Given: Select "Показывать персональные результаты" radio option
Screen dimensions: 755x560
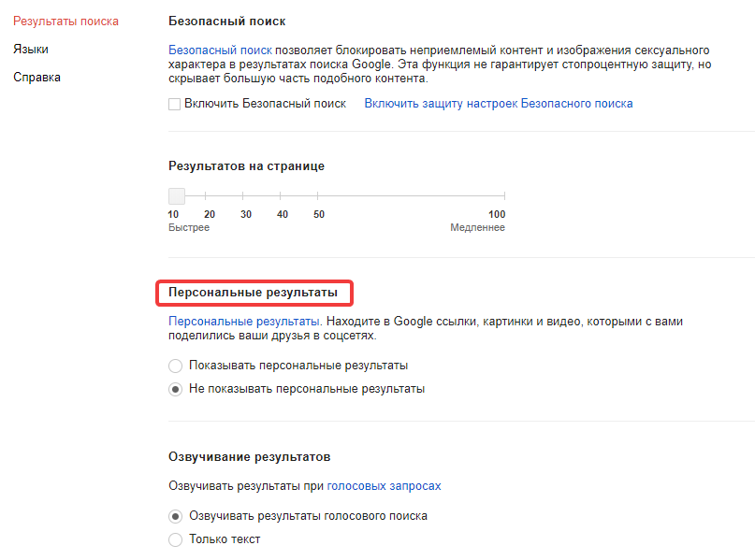Looking at the screenshot, I should pyautogui.click(x=175, y=366).
